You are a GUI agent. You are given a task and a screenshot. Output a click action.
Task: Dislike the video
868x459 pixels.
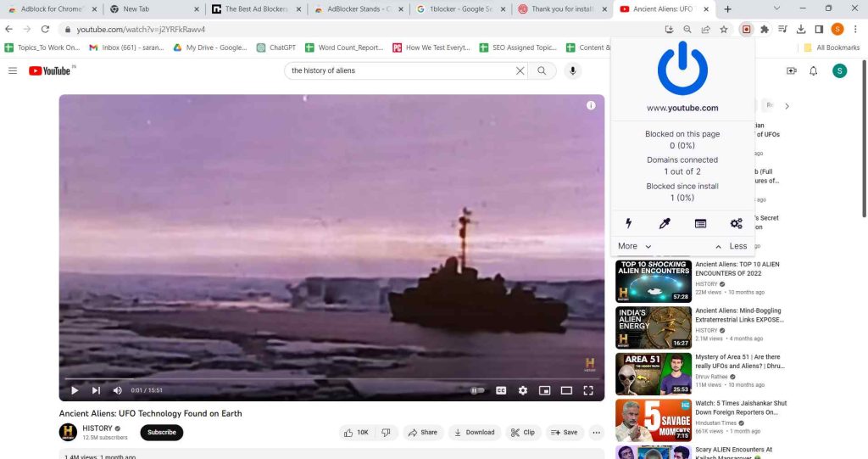[x=387, y=433]
